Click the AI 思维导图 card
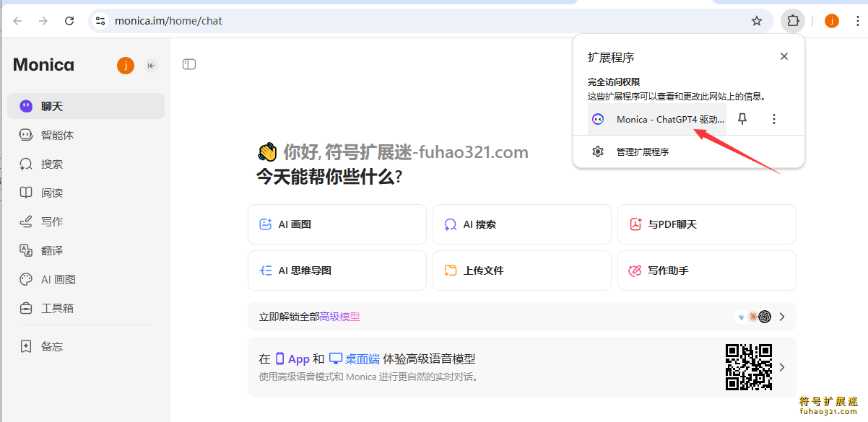Viewport: 868px width, 422px height. (x=337, y=271)
